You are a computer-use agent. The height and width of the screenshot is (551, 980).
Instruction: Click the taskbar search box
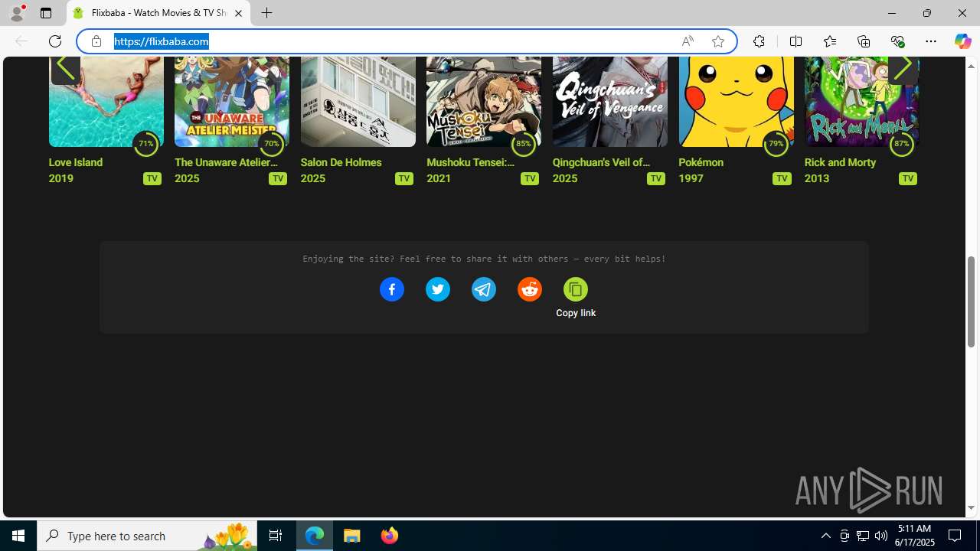click(147, 536)
